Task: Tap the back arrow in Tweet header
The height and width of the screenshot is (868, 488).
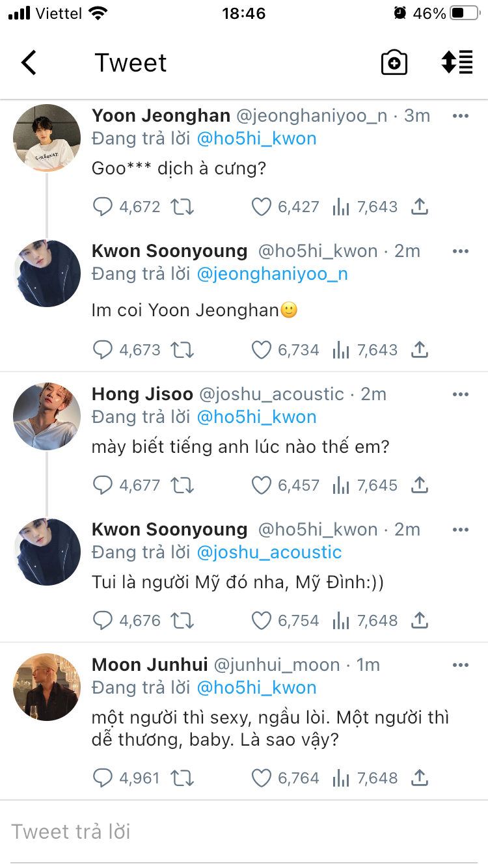Action: pos(29,63)
